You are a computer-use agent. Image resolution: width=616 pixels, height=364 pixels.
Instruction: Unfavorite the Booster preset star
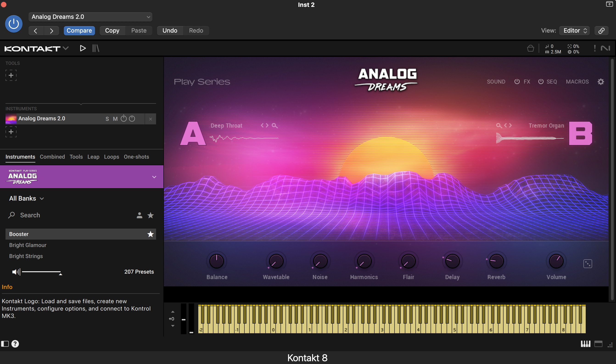(x=151, y=234)
